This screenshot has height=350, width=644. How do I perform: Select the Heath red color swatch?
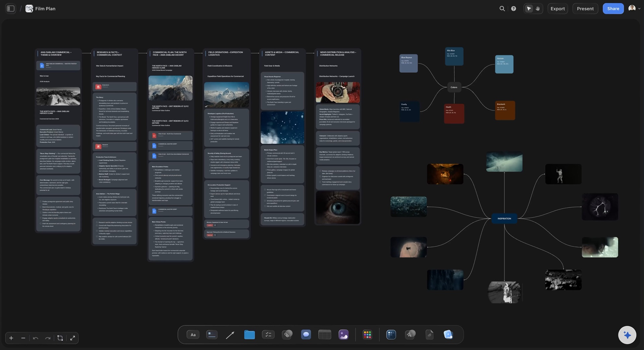click(454, 113)
